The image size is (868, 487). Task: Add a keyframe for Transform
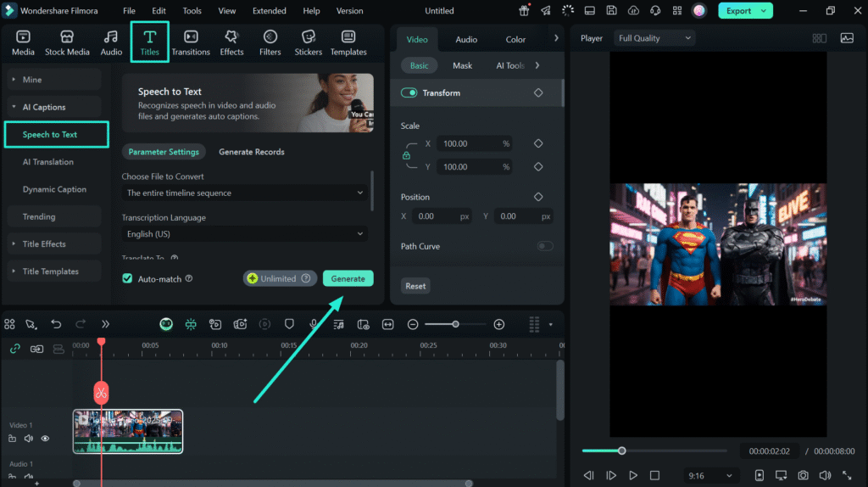tap(538, 92)
